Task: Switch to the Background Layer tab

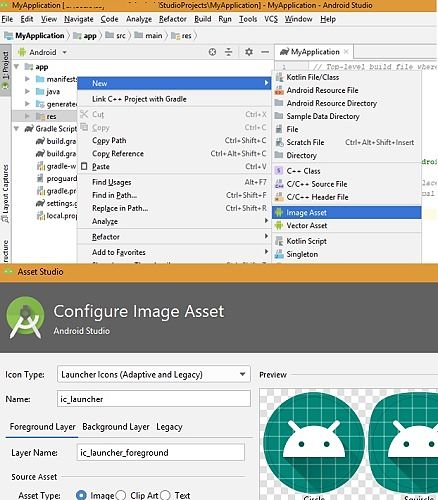Action: pyautogui.click(x=116, y=427)
